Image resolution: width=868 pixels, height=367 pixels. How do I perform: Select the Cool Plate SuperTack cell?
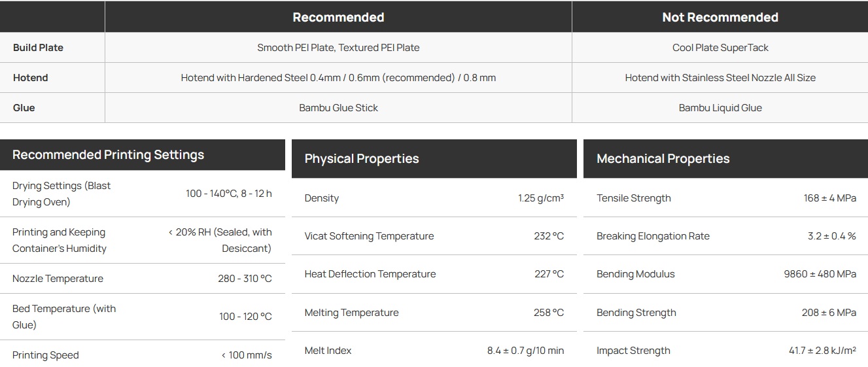tap(720, 48)
